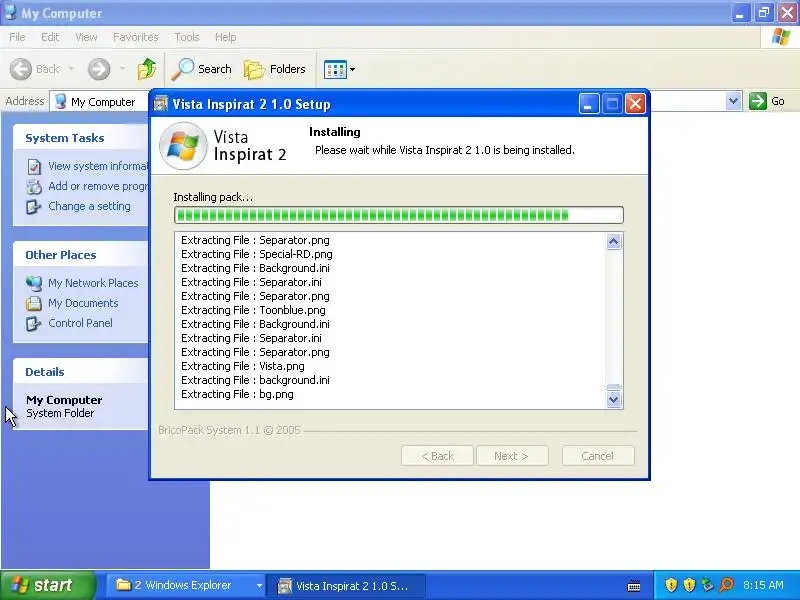The width and height of the screenshot is (800, 600).
Task: Click the Control Panel icon in sidebar
Action: [x=34, y=323]
